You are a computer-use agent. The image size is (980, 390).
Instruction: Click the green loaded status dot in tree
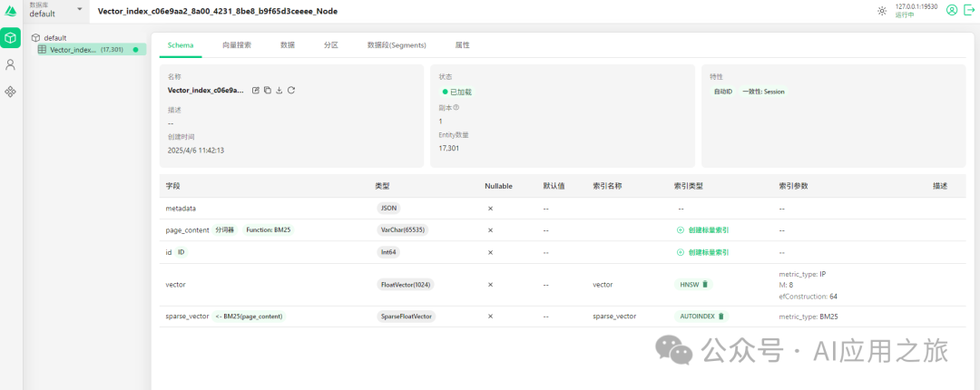tap(135, 49)
